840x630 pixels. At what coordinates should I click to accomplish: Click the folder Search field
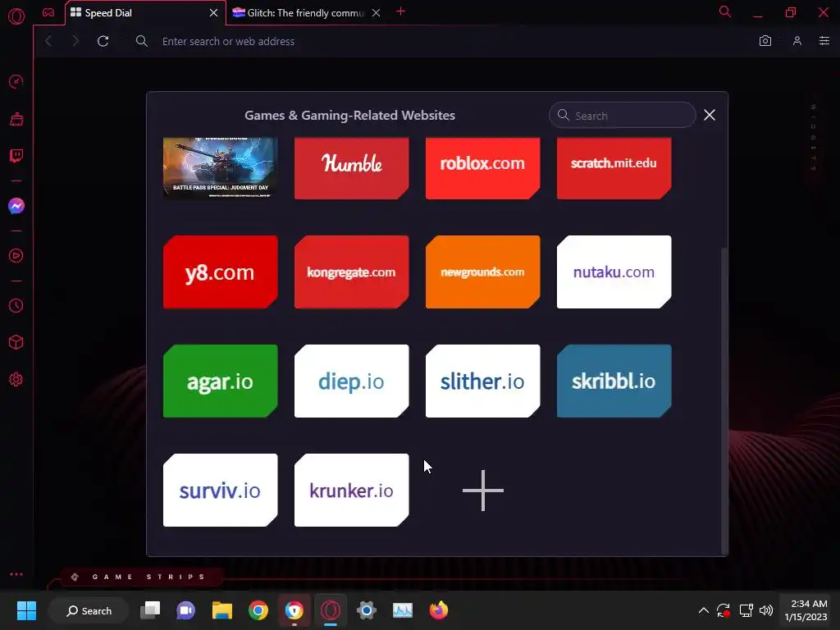pos(622,115)
